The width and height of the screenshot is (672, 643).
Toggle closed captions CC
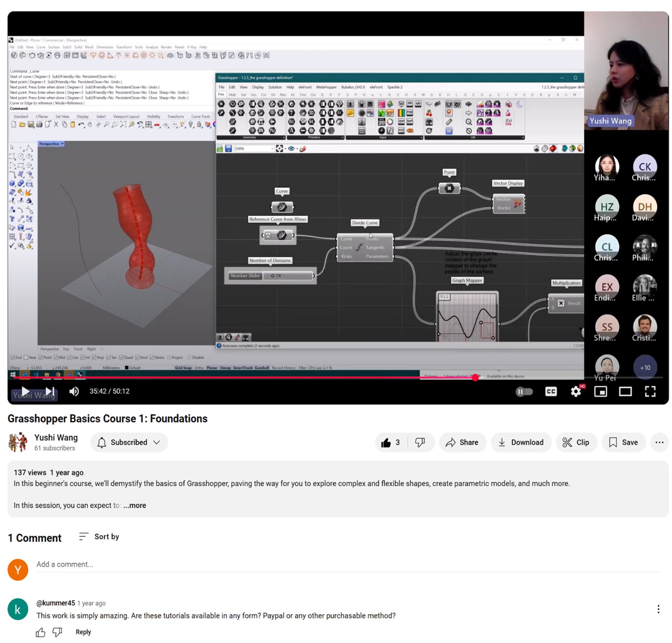(551, 391)
